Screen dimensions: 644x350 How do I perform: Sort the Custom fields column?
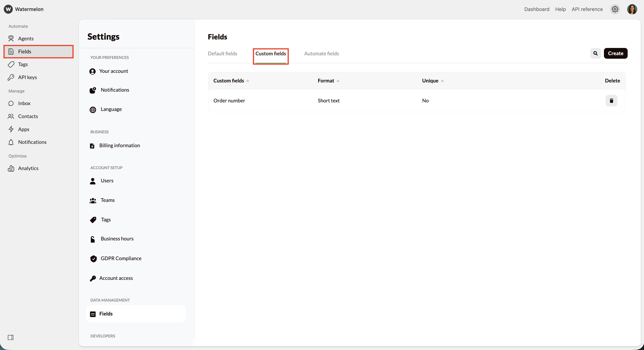click(x=248, y=81)
